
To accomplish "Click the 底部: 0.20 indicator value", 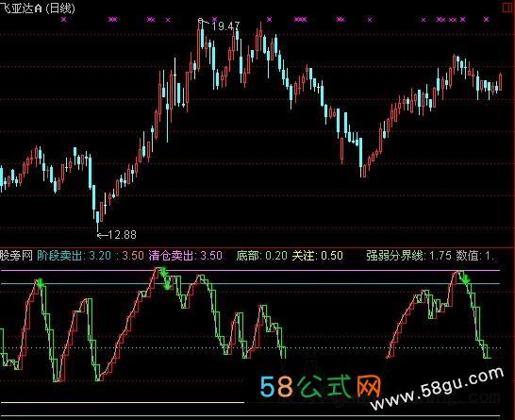I will (x=262, y=256).
